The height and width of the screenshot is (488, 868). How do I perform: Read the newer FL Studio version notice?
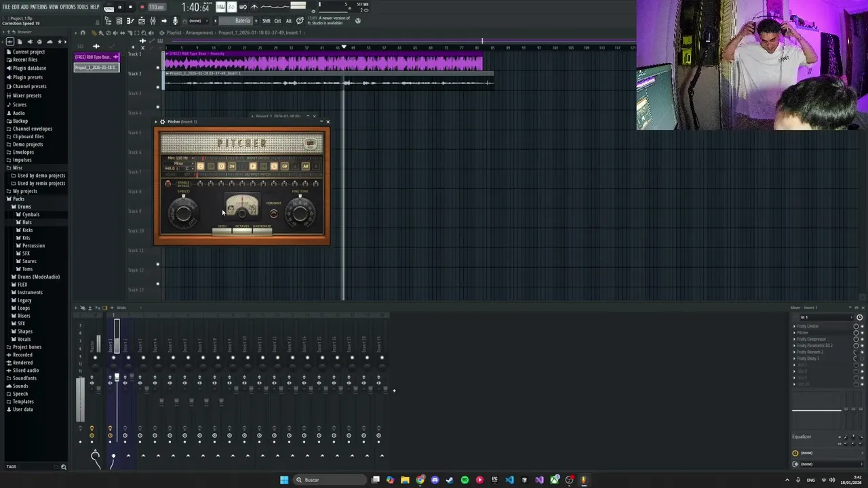coord(329,20)
